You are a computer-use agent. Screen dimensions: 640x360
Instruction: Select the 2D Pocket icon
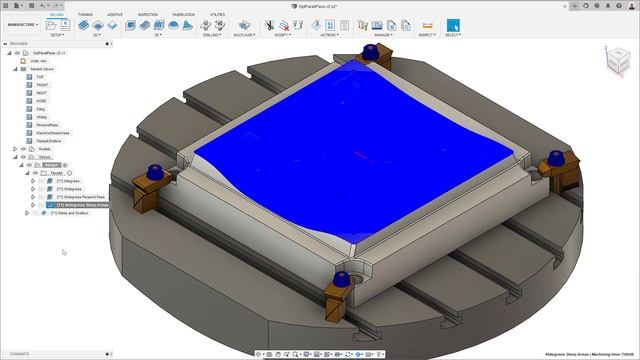[x=98, y=25]
